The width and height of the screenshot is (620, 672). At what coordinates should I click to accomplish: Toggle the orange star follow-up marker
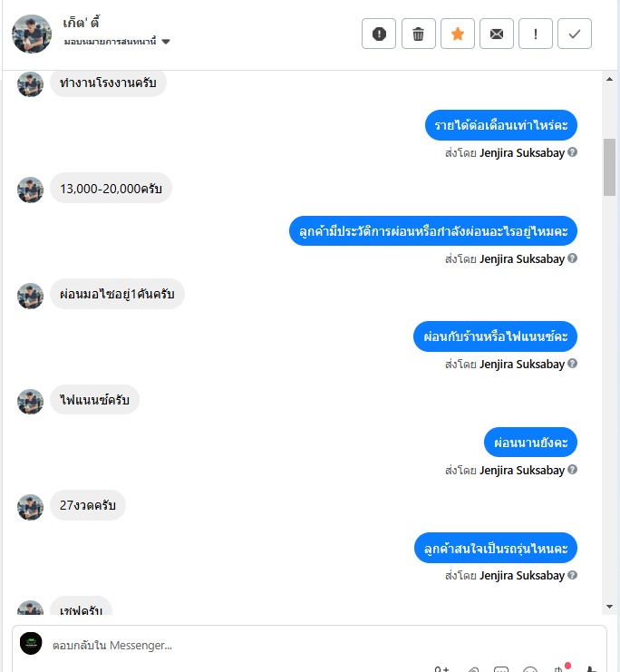(x=458, y=34)
